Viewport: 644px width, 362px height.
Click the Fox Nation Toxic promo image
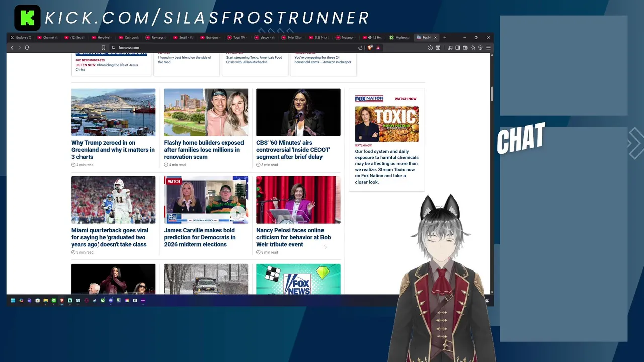pos(386,124)
